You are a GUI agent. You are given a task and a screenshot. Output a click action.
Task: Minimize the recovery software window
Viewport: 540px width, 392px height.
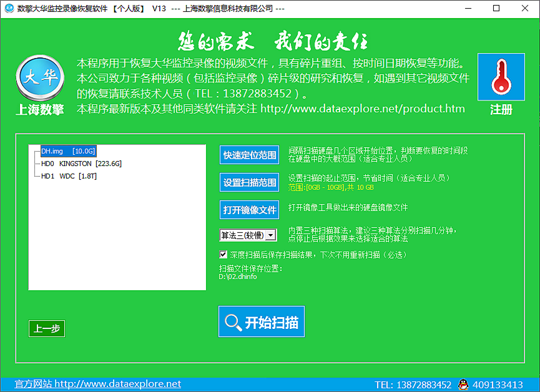click(x=468, y=8)
